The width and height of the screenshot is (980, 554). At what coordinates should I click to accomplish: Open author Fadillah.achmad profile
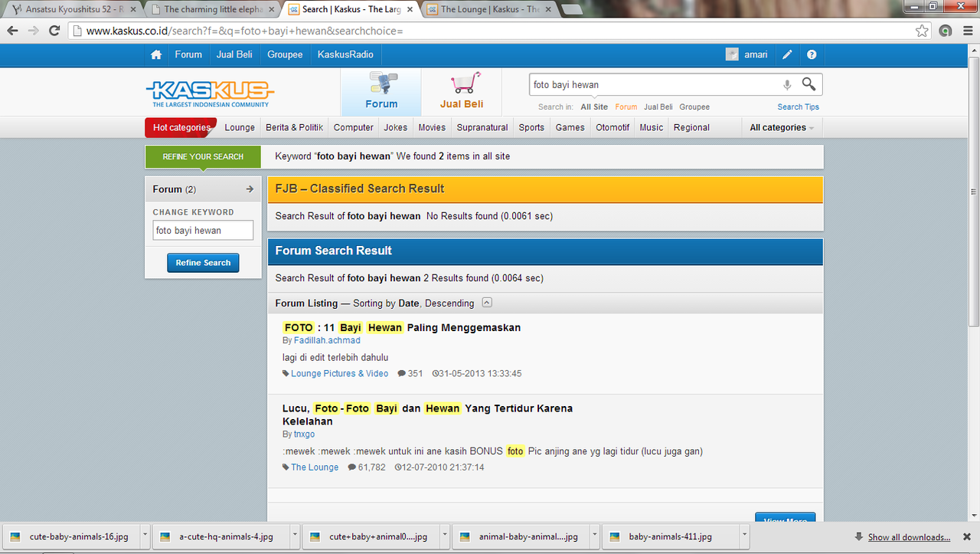tap(327, 340)
